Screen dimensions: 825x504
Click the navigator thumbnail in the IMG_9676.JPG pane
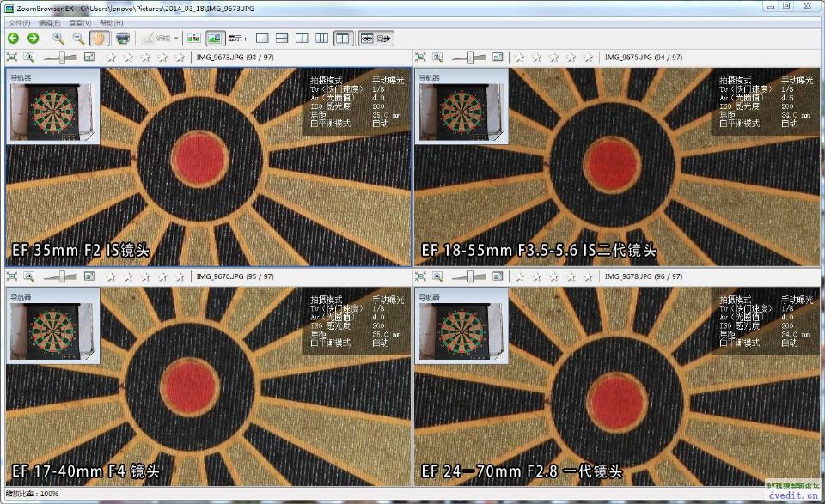coord(52,331)
